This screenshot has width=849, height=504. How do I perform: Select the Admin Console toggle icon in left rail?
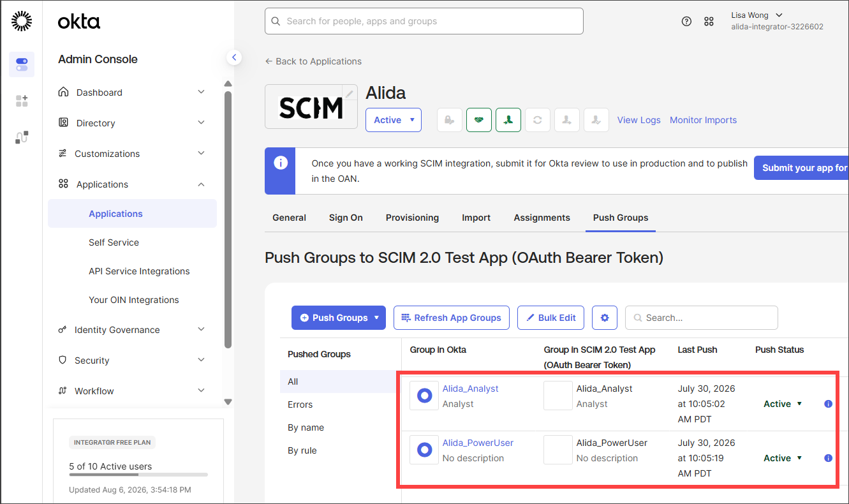[22, 64]
